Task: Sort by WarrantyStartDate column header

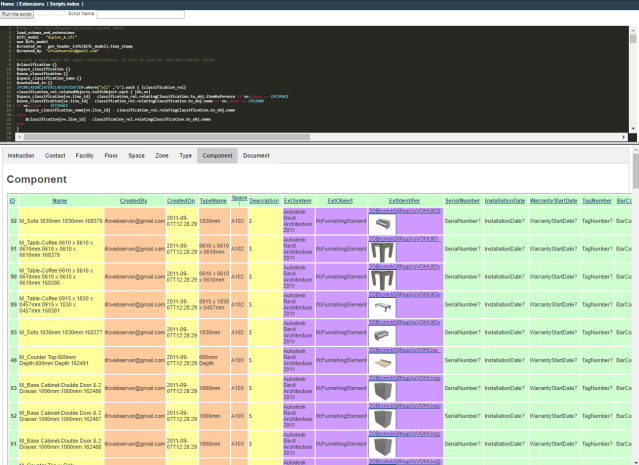Action: [553, 201]
